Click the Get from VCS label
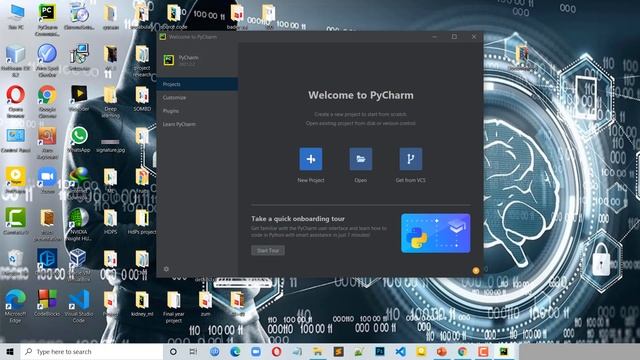The width and height of the screenshot is (640, 360). coord(411,180)
